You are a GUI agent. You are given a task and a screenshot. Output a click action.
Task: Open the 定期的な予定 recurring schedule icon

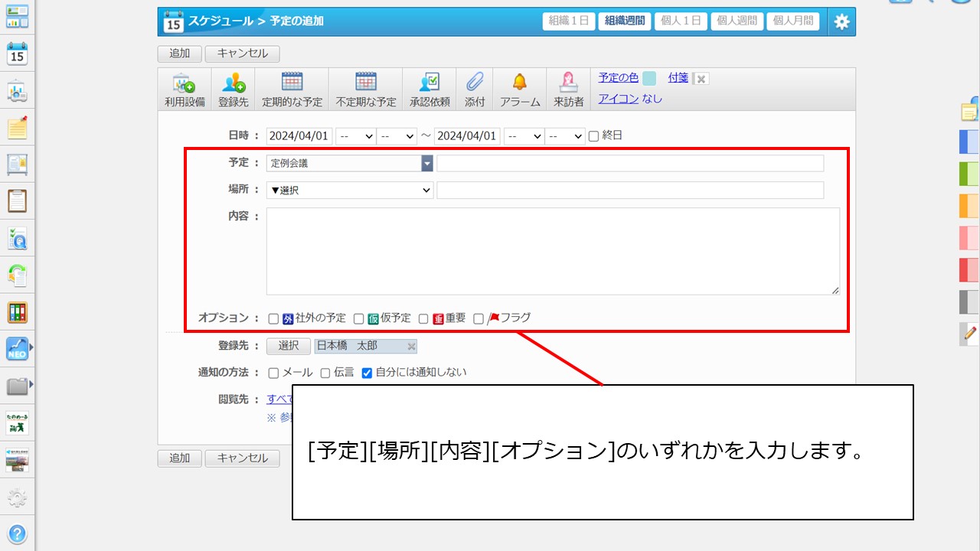pyautogui.click(x=292, y=83)
